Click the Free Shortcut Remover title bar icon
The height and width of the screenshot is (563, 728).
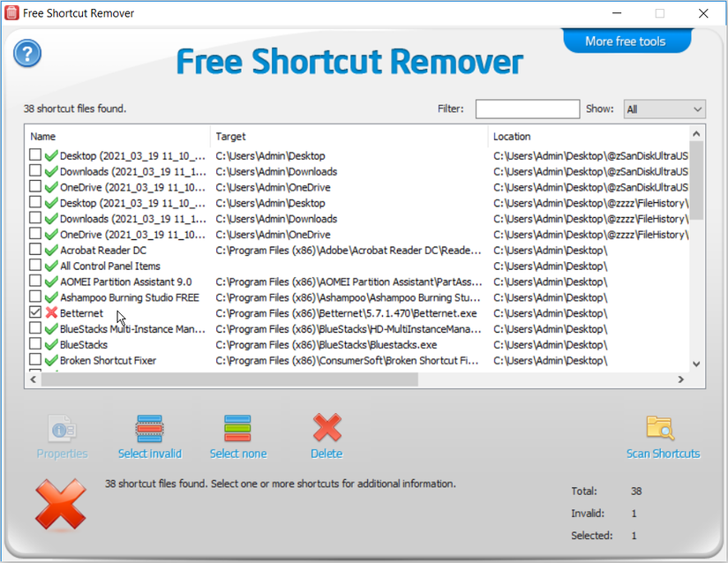click(11, 12)
